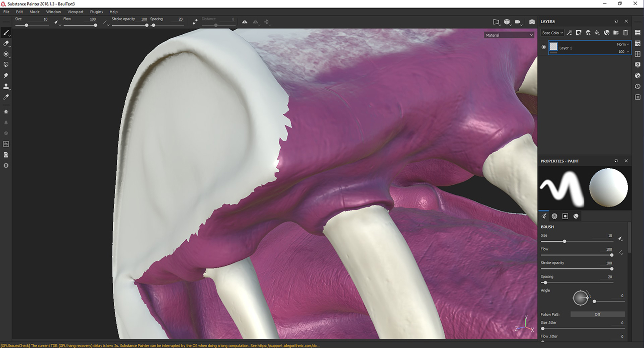Open the Viewport menu

click(75, 12)
